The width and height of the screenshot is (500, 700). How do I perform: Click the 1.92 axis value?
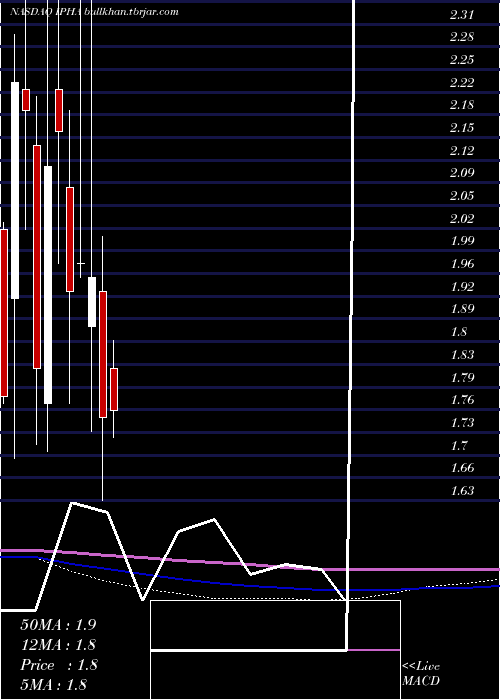click(x=461, y=286)
